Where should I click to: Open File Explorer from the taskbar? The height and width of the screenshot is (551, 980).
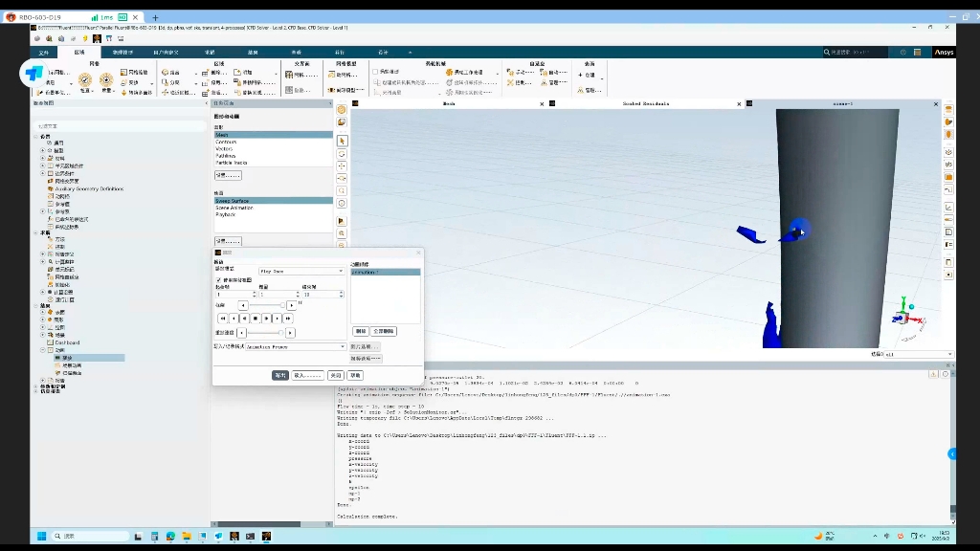(x=187, y=536)
